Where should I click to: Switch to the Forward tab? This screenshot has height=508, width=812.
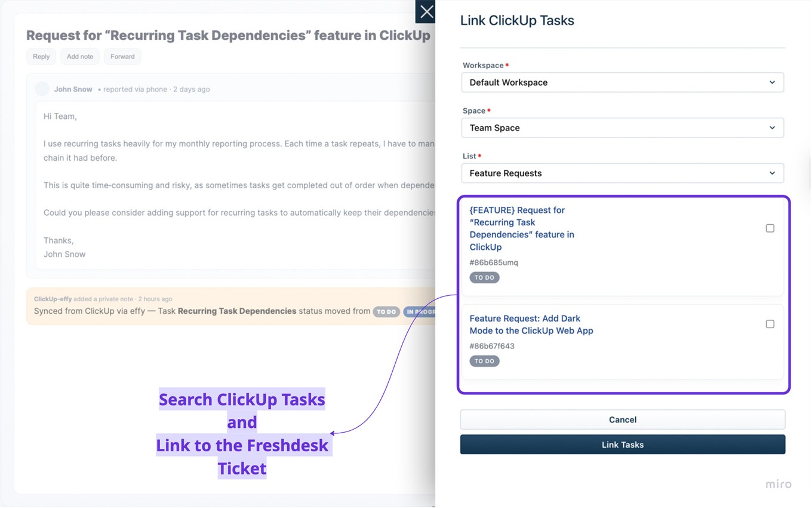coord(122,56)
